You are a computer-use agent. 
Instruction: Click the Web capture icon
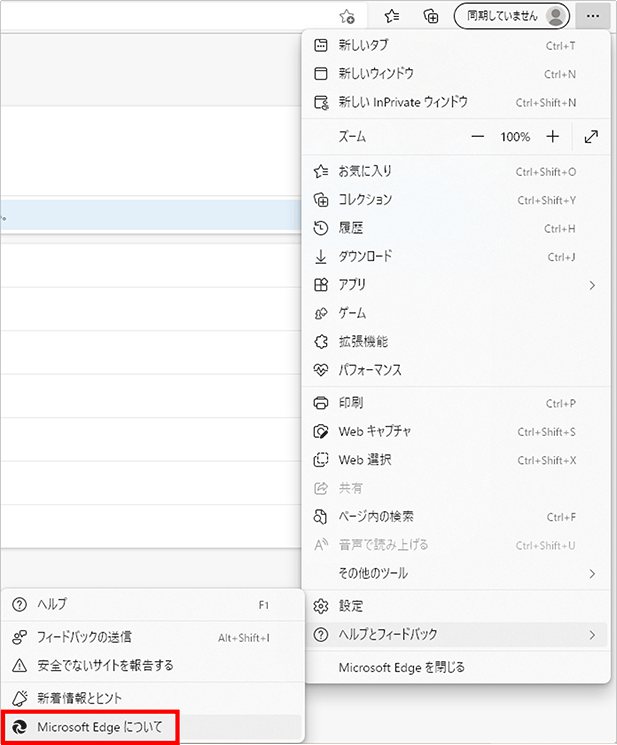(x=321, y=431)
